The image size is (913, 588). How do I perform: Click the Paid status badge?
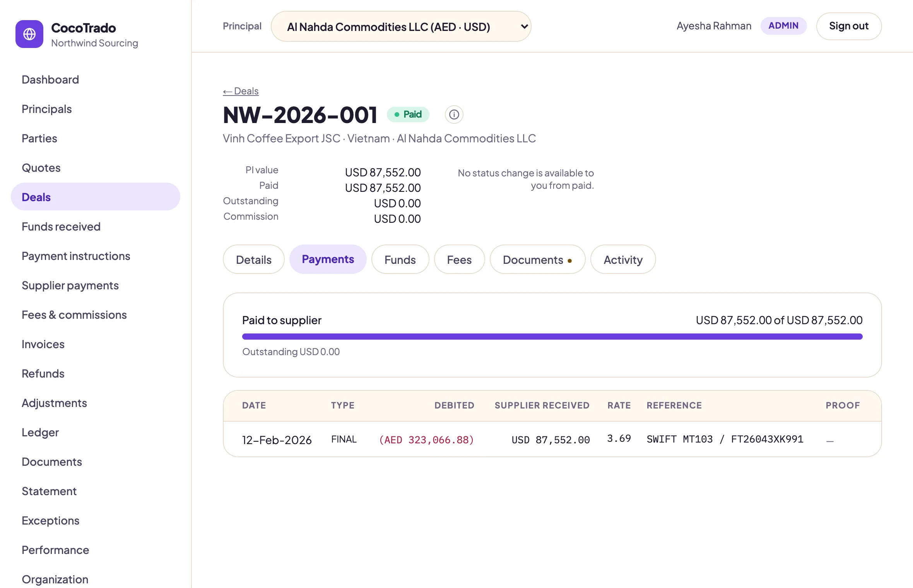click(x=408, y=115)
